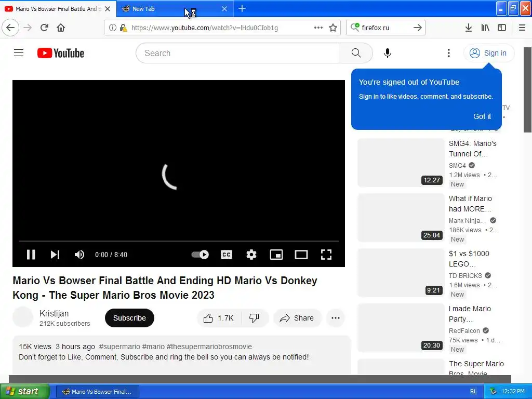Click the padlock security warning icon

[x=123, y=28]
